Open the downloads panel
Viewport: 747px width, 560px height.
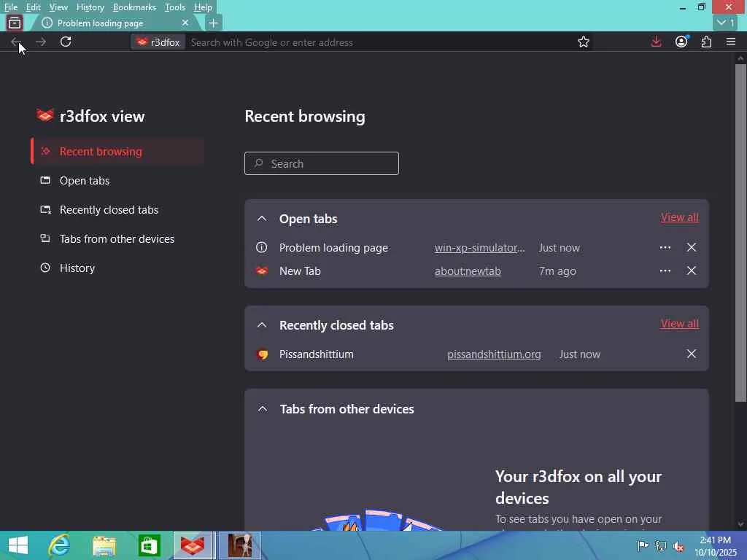(x=656, y=42)
